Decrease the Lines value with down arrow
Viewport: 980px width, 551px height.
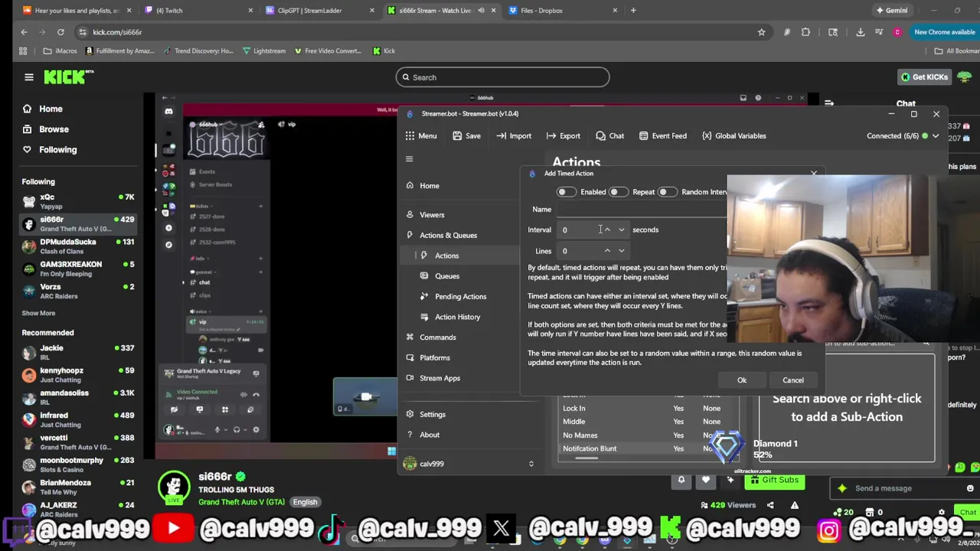621,251
